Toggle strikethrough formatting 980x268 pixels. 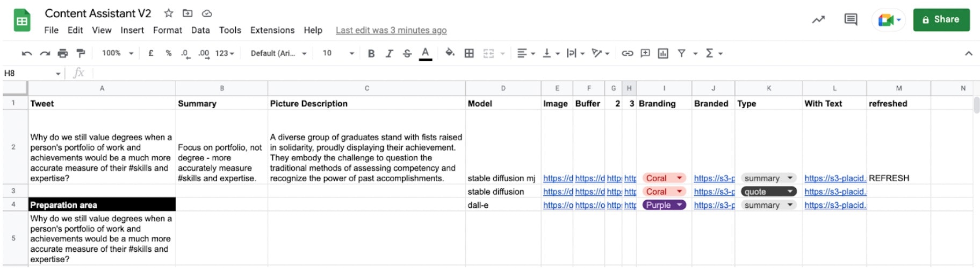pyautogui.click(x=407, y=53)
